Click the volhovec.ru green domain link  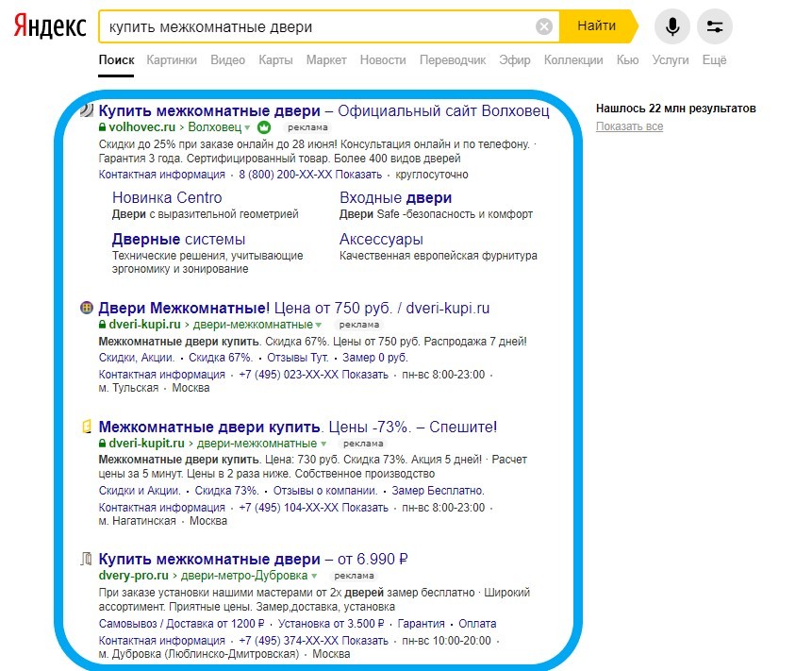pyautogui.click(x=141, y=127)
